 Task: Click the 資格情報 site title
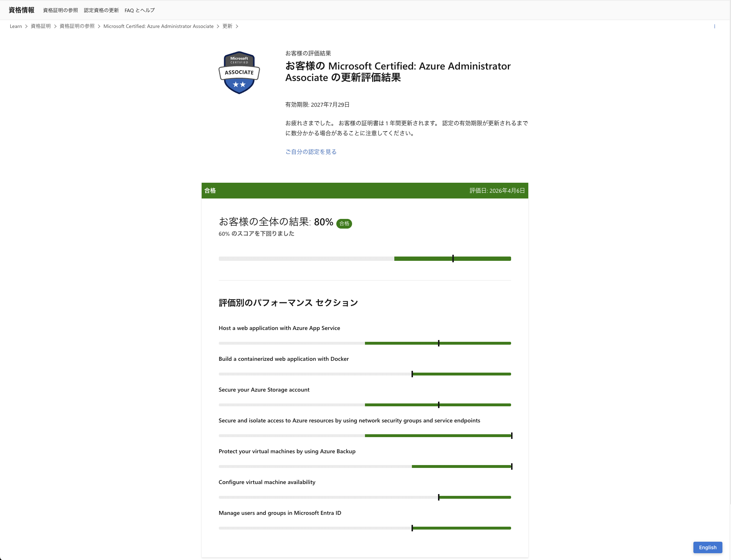click(x=21, y=10)
